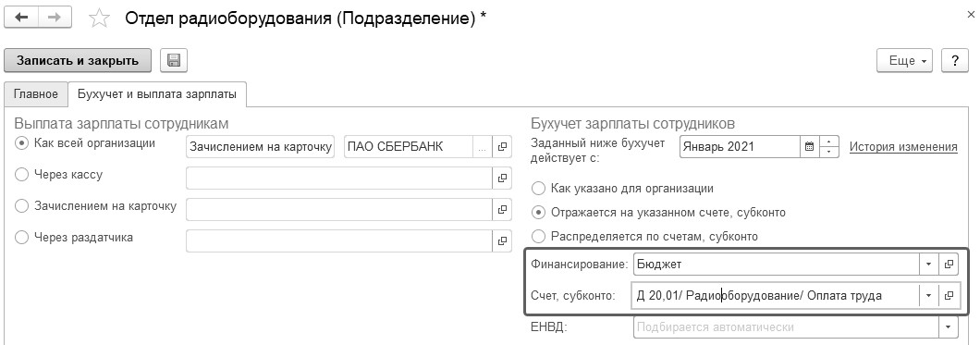
Task: Select Распределяется по счетам, субконто option
Action: [537, 237]
